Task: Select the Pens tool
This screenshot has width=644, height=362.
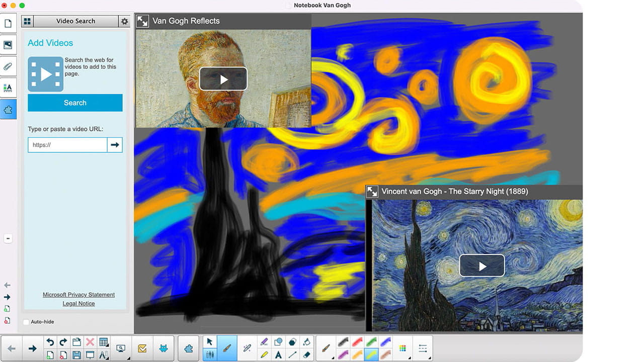Action: coord(210,354)
